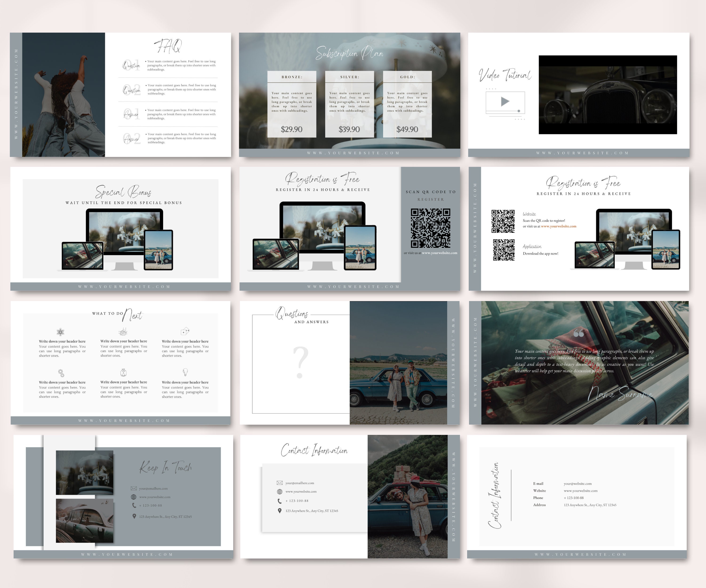Screen dimensions: 706x588
Task: Click the SILVER: plan heading
Action: point(350,77)
